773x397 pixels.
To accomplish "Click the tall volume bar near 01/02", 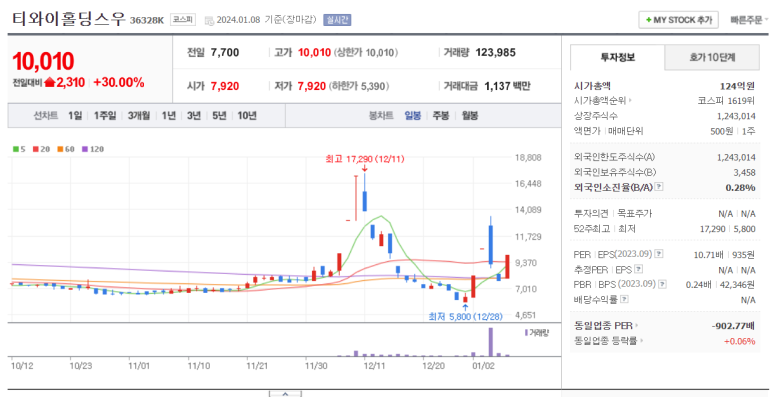I will click(x=491, y=342).
